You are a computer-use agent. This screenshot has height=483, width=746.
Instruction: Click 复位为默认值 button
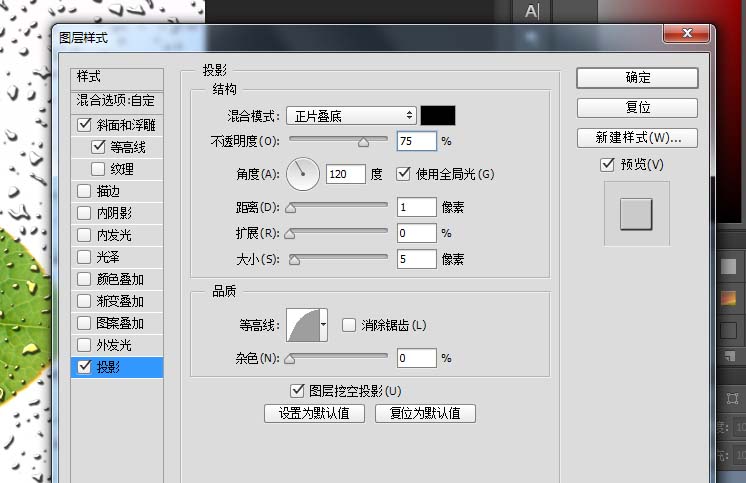click(x=425, y=413)
